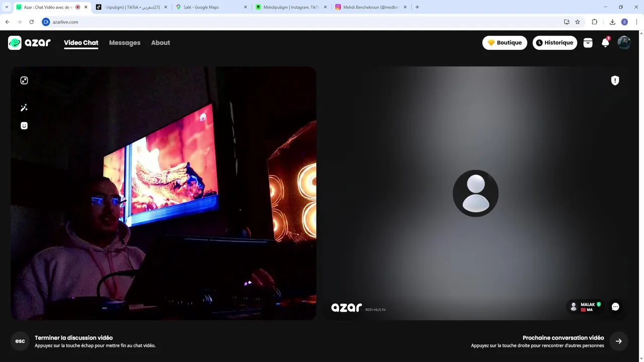Toggle picture-in-picture on local video

coord(24,80)
